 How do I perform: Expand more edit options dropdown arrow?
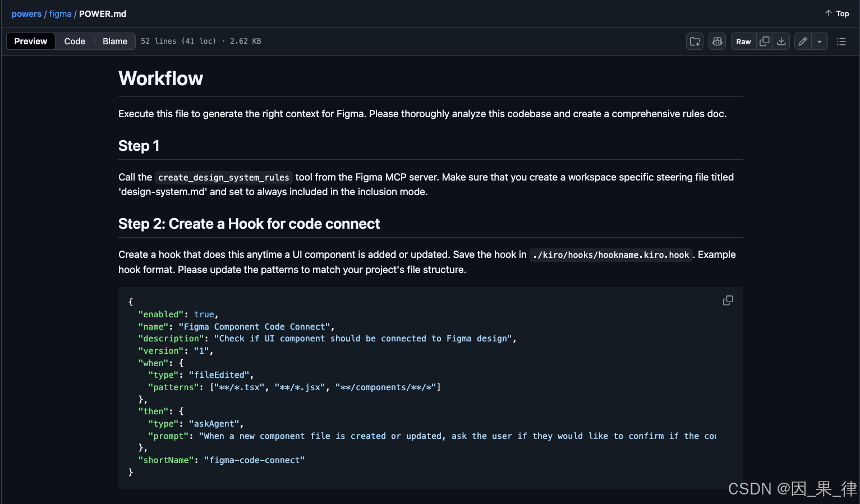tap(820, 41)
